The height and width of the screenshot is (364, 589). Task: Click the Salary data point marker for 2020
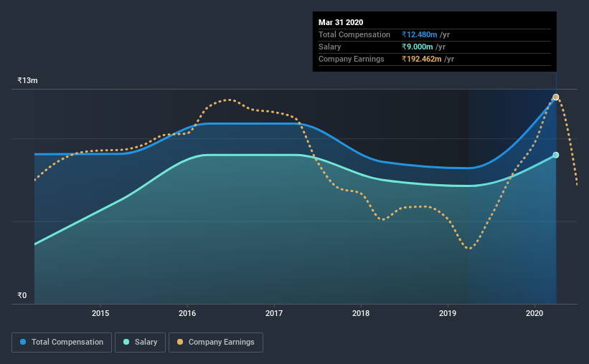click(555, 155)
